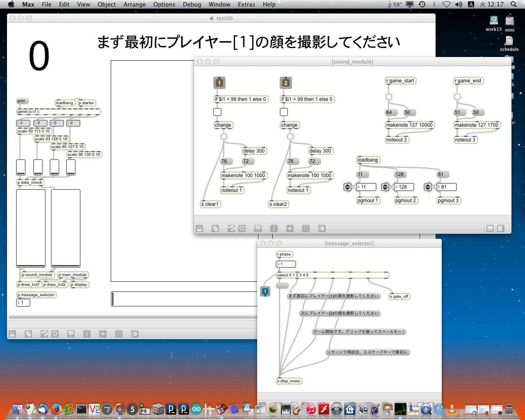Open the Object menu
The image size is (525, 420).
107,5
